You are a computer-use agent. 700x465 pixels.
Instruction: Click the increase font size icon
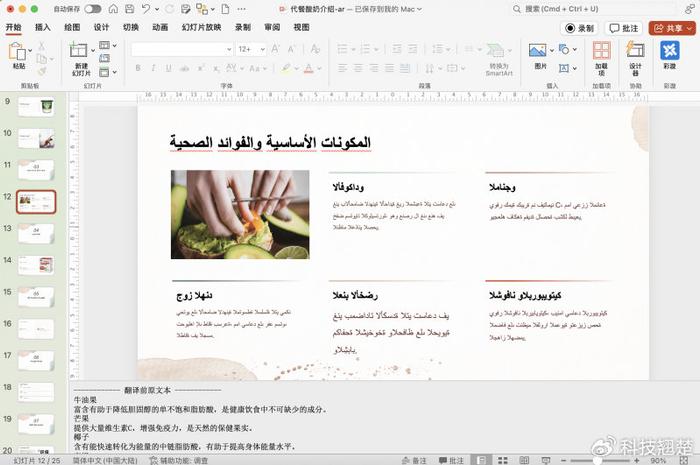275,49
